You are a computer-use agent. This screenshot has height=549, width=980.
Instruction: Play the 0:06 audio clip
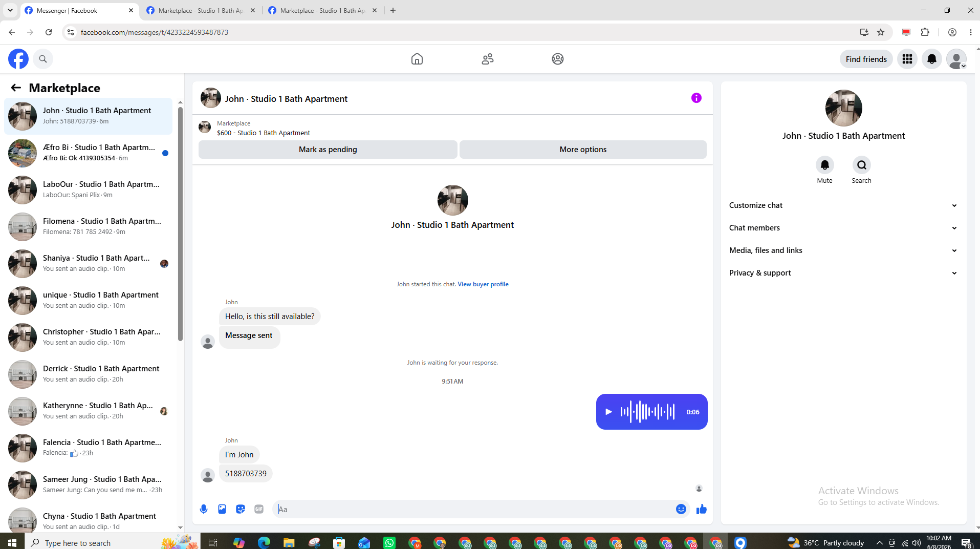[608, 412]
